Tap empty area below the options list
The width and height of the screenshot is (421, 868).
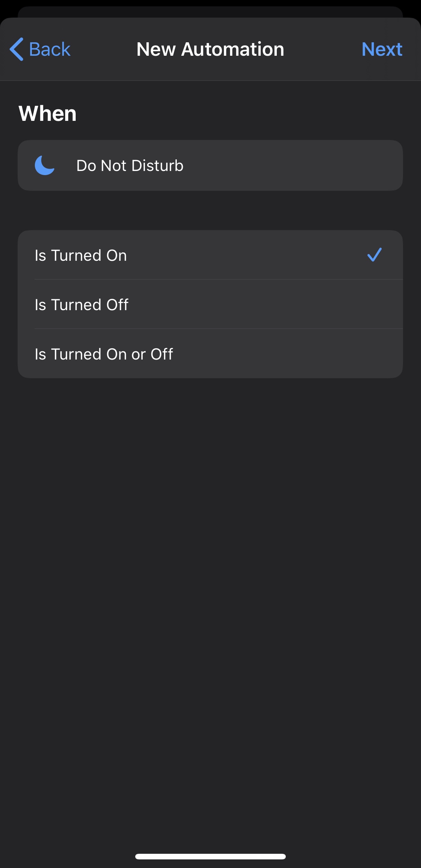point(210,561)
